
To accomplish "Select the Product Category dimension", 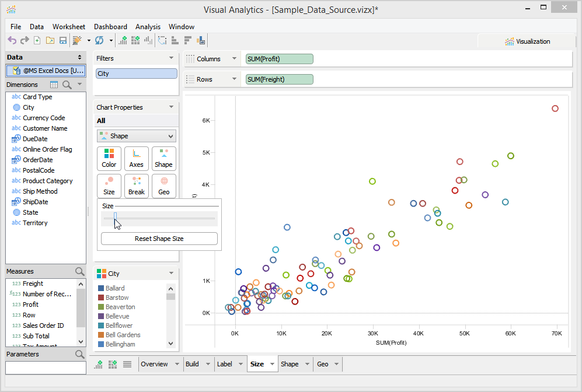I will tap(48, 181).
